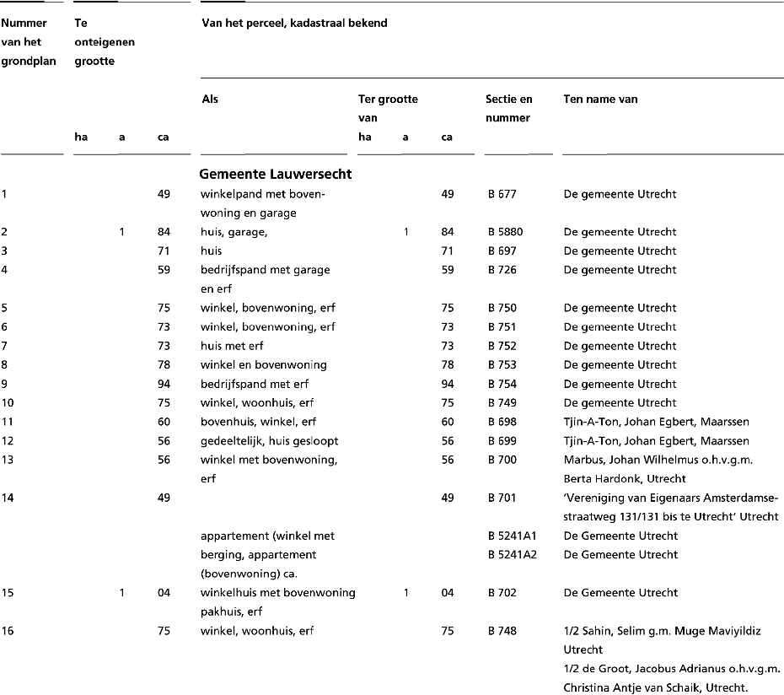This screenshot has width=784, height=695.
Task: Click 'huis met erf' description
Action: (x=232, y=347)
